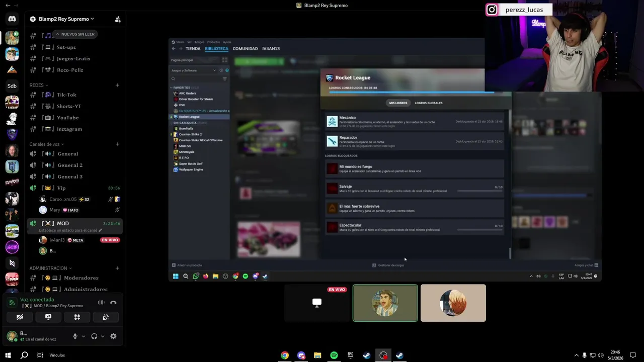Collapse the Canales de voz category
This screenshot has width=644, height=362.
[x=46, y=144]
